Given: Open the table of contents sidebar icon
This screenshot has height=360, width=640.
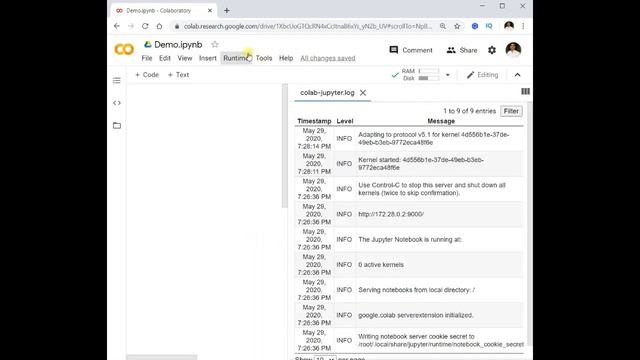Looking at the screenshot, I should 117,80.
